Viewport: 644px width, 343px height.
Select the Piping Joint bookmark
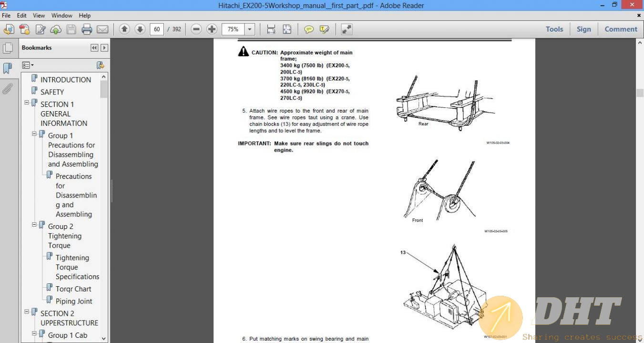(74, 301)
